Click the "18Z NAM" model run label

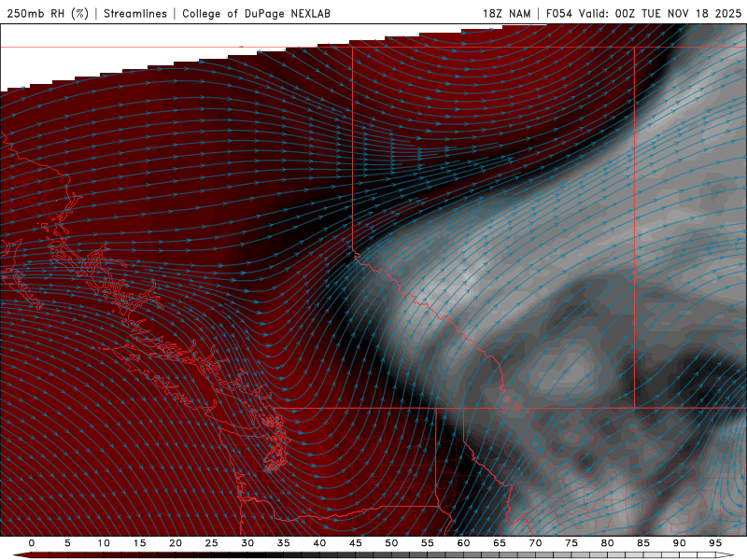pos(506,13)
